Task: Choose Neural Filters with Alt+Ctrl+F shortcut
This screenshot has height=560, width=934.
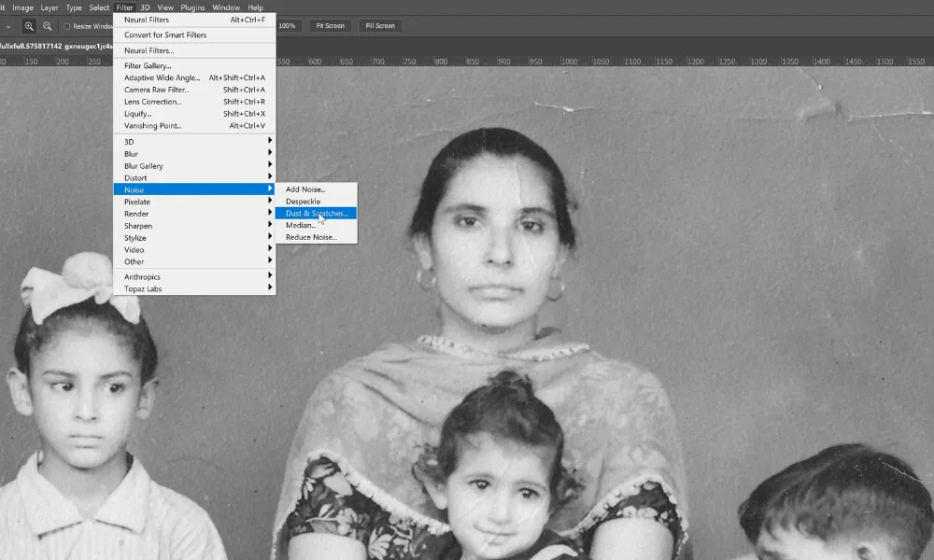Action: 194,20
